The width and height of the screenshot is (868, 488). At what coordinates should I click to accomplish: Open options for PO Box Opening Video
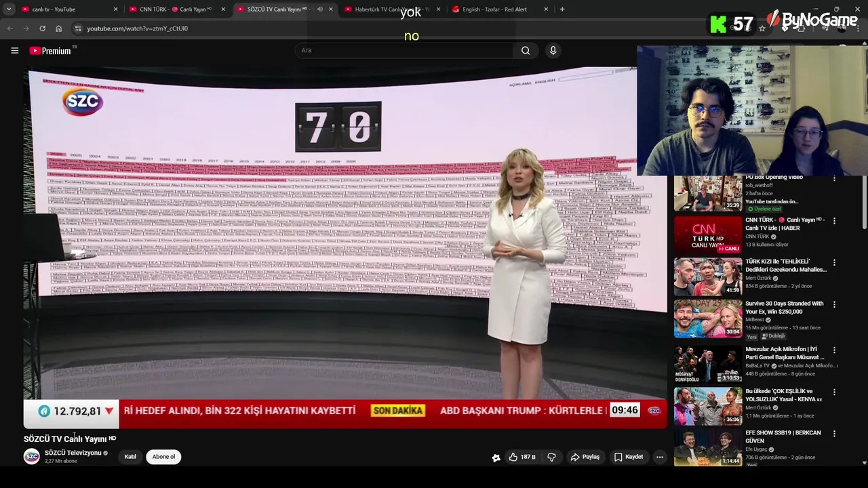834,179
